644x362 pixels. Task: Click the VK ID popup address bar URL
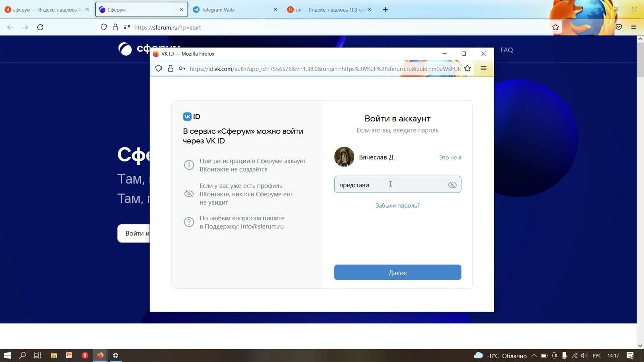point(326,69)
